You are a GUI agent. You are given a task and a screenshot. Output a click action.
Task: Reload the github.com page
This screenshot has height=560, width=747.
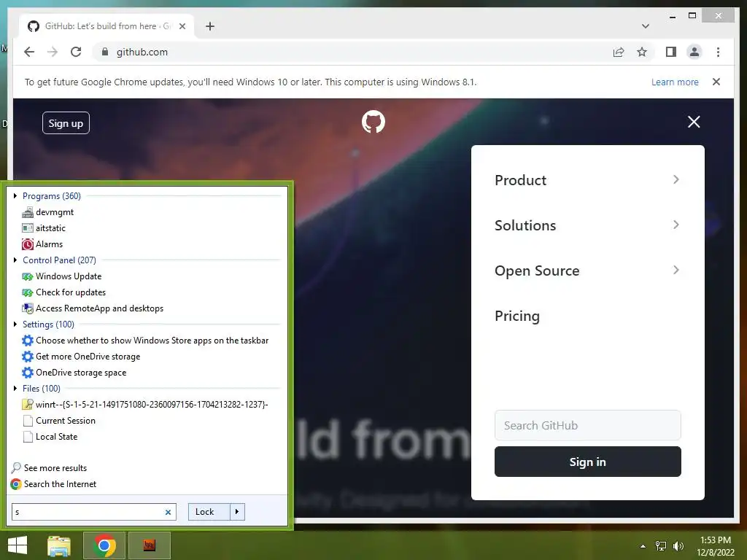point(76,52)
